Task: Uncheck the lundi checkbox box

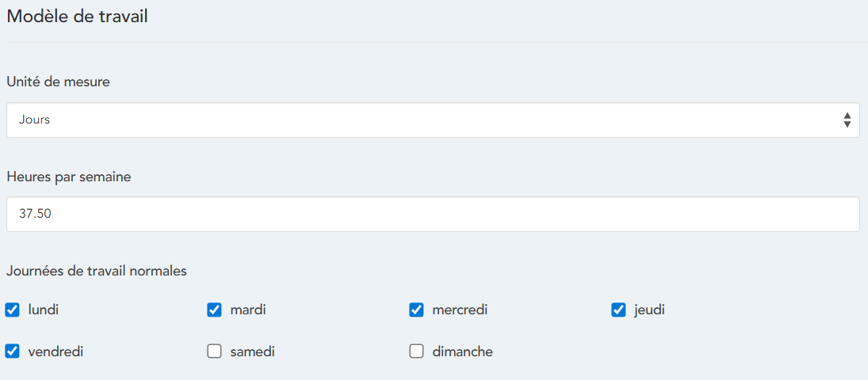Action: tap(13, 310)
